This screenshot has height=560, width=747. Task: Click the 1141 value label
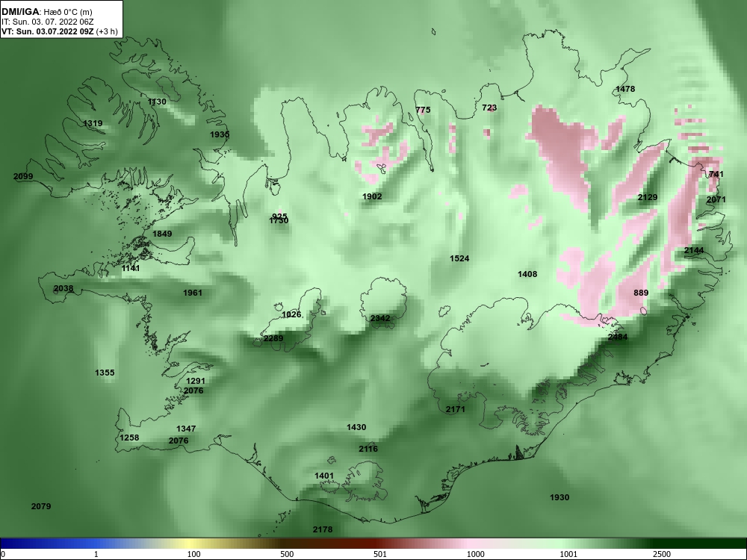(x=131, y=269)
